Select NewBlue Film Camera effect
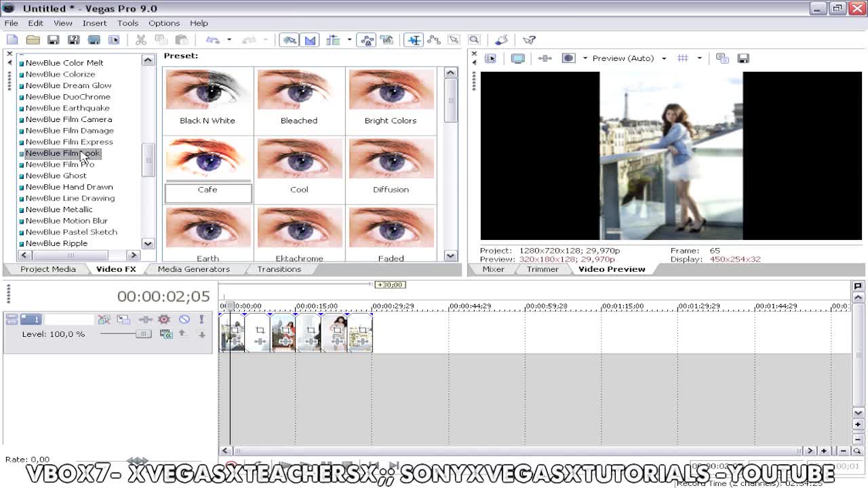 pos(68,119)
